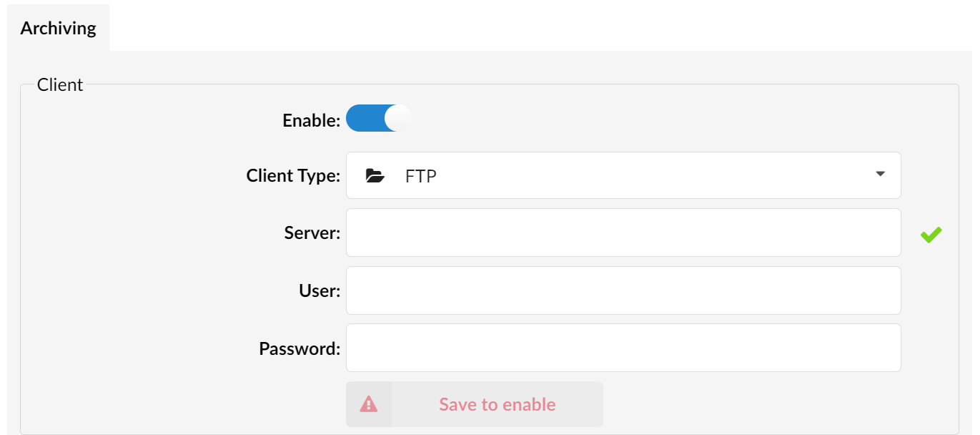Viewport: 980px width, 435px height.
Task: Click the Password: label
Action: click(x=300, y=348)
